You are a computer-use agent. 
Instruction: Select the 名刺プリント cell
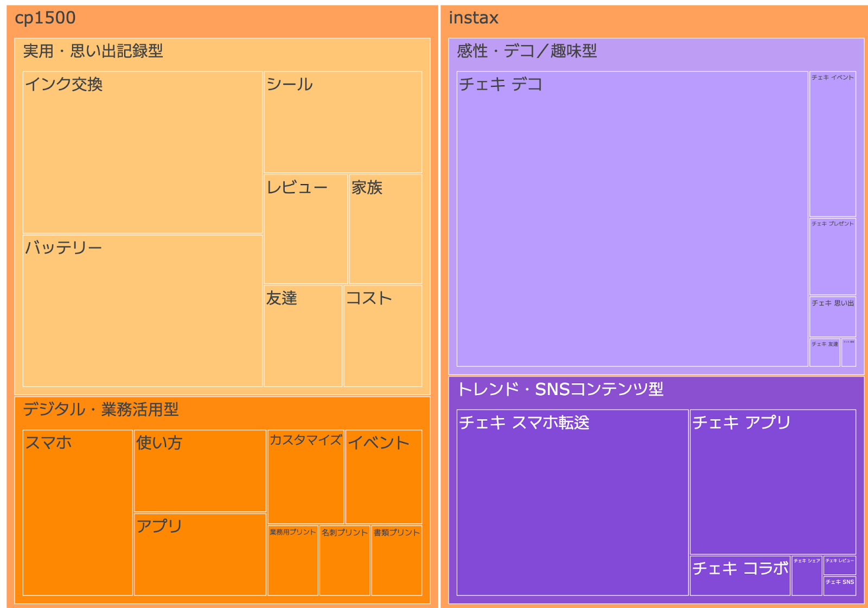point(344,560)
